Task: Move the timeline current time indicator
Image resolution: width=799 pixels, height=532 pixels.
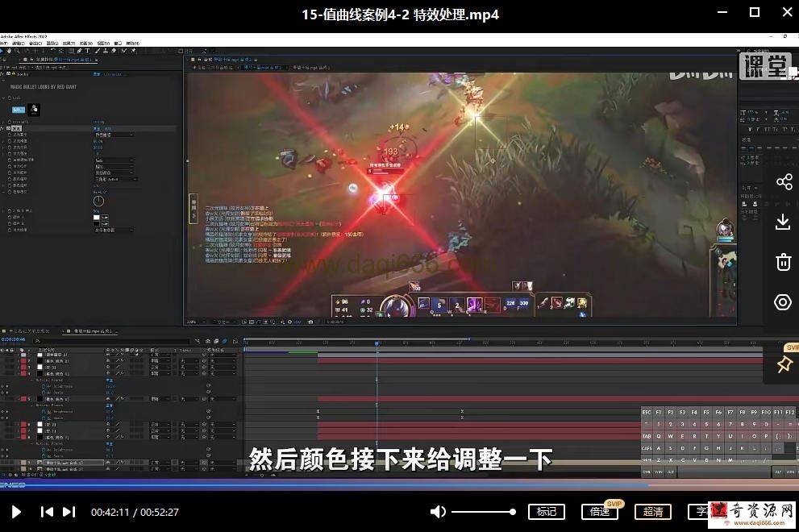Action: (x=377, y=344)
